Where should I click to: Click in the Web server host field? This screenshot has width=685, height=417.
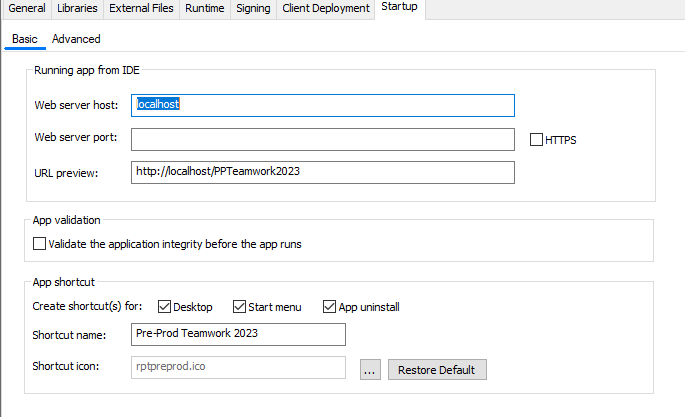(322, 105)
